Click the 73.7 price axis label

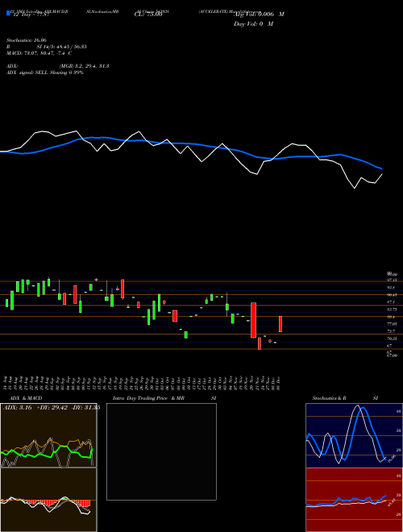click(390, 331)
